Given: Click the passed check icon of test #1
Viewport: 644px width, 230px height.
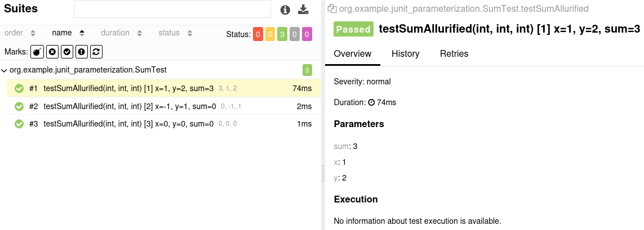Looking at the screenshot, I should tap(19, 88).
